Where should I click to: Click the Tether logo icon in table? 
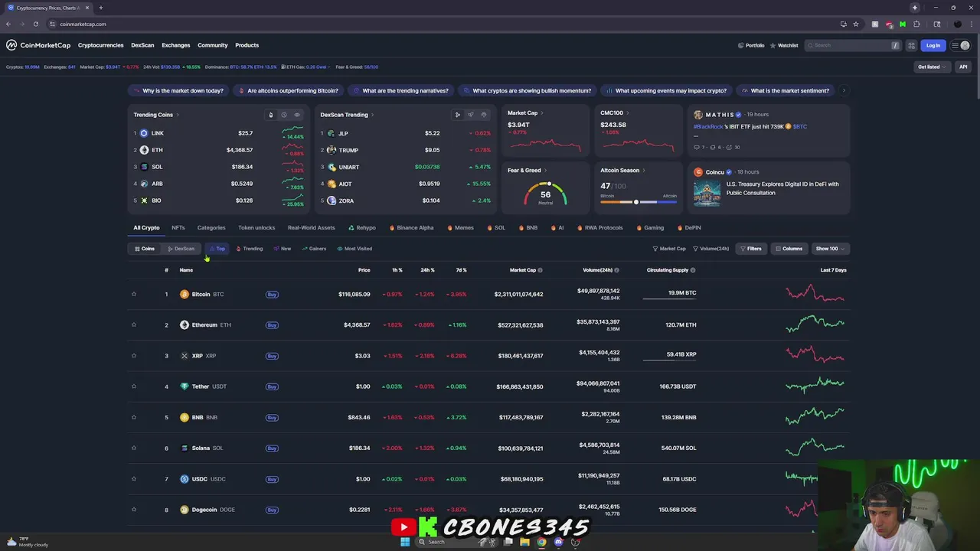click(x=184, y=386)
